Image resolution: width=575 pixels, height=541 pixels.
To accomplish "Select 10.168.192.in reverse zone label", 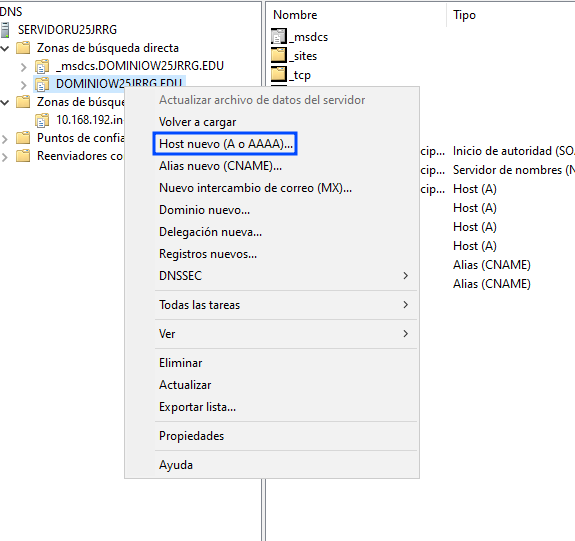I will (x=89, y=120).
